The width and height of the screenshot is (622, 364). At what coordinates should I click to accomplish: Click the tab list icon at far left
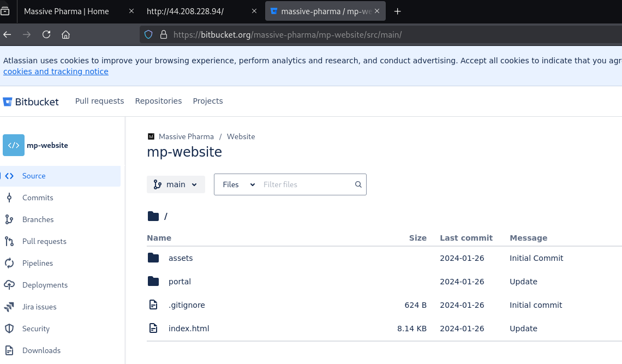[5, 11]
